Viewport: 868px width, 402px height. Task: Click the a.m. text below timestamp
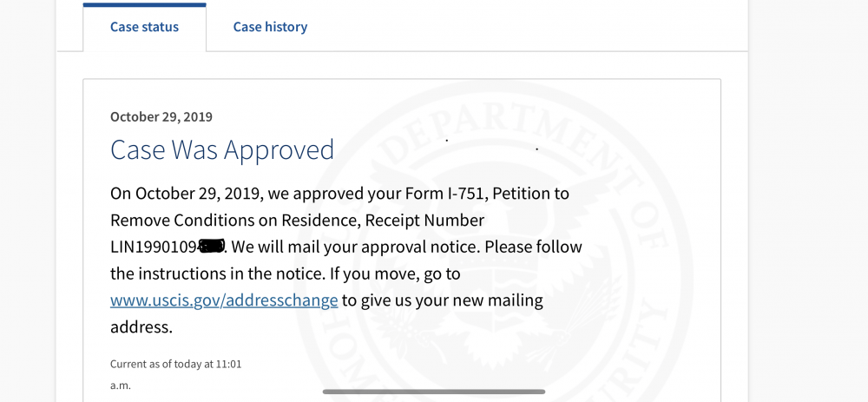[120, 386]
